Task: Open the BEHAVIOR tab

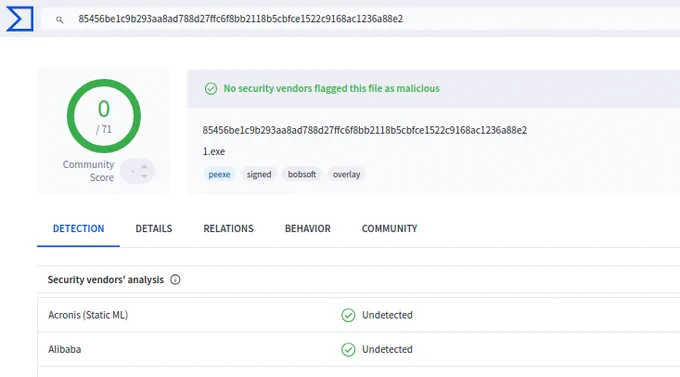Action: [308, 229]
